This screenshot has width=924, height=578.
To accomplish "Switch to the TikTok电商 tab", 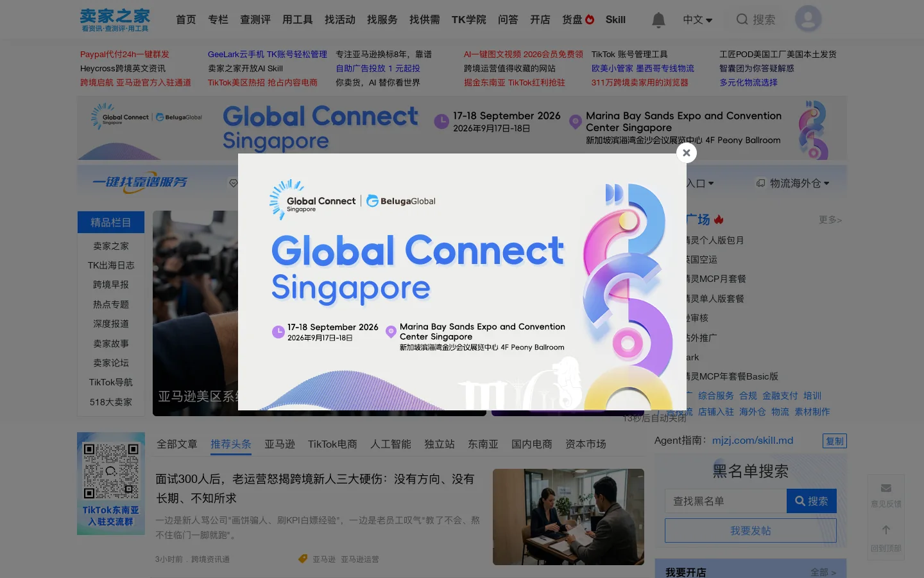I will pos(332,444).
